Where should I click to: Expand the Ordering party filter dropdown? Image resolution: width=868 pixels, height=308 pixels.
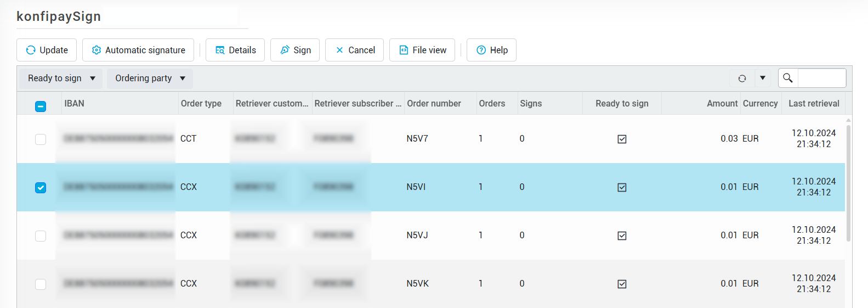coord(150,79)
